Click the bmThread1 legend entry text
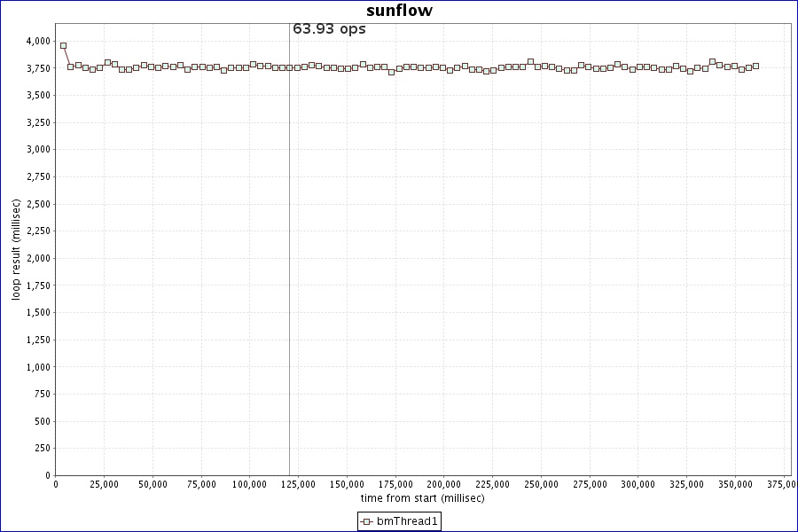Screen dimensions: 798x532 (x=407, y=521)
